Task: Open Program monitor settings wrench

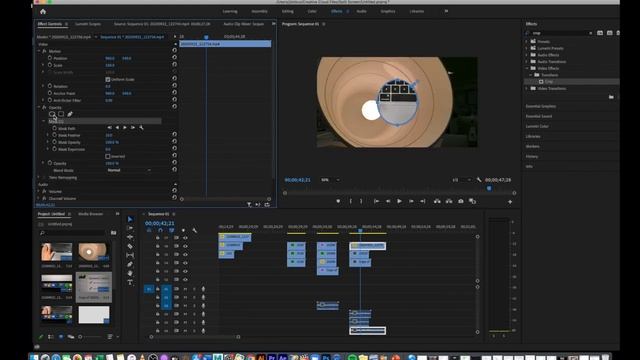Action: 479,180
